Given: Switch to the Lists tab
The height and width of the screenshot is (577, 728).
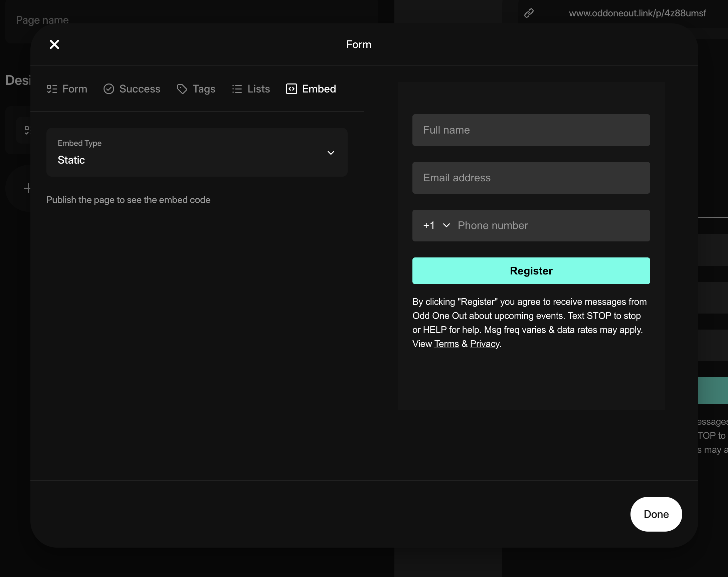Looking at the screenshot, I should point(258,89).
